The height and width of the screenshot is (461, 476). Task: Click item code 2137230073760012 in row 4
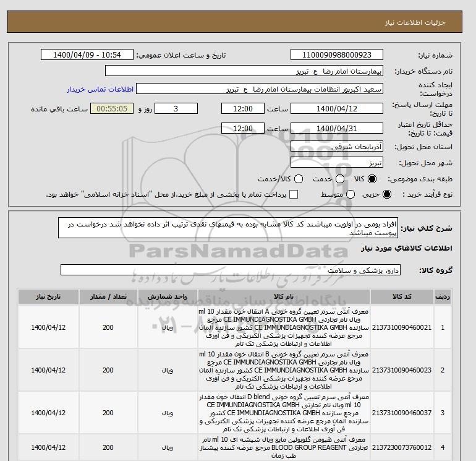(402, 447)
